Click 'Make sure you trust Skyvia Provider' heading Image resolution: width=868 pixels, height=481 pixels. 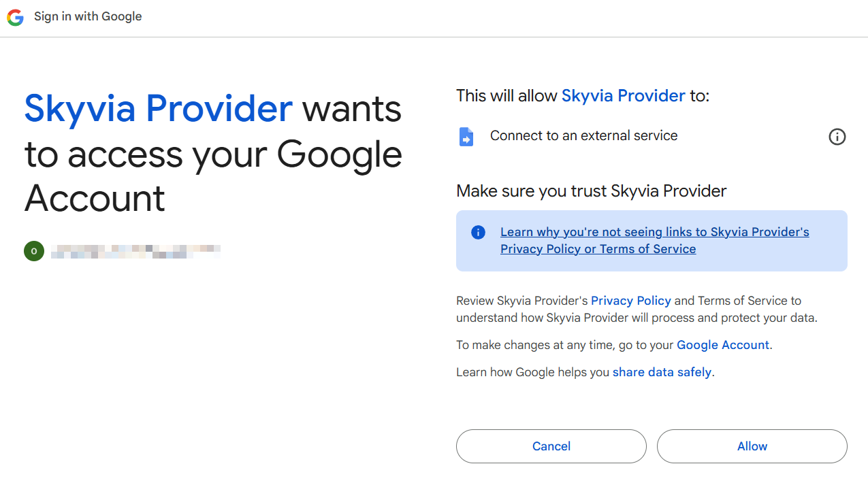click(x=591, y=191)
